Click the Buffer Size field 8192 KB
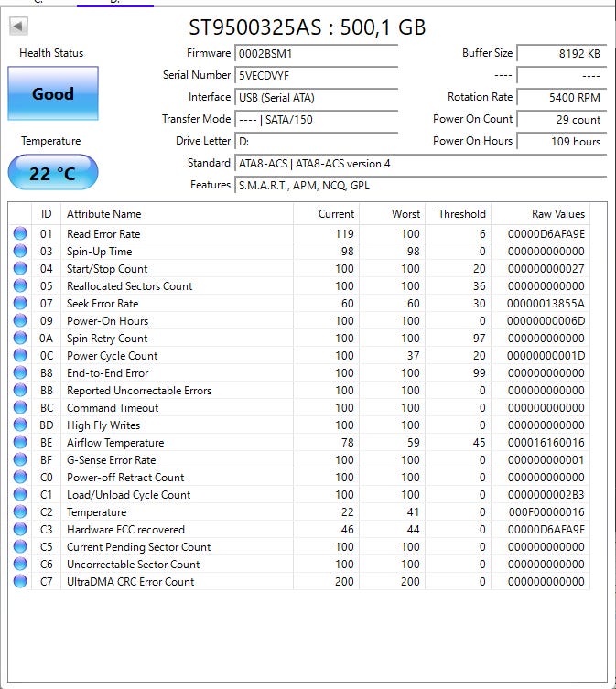 pyautogui.click(x=562, y=54)
